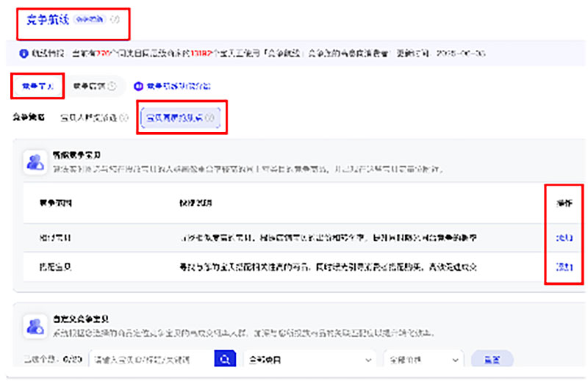Switch to the second tab with circle icon
588x381 pixels.
[x=95, y=86]
